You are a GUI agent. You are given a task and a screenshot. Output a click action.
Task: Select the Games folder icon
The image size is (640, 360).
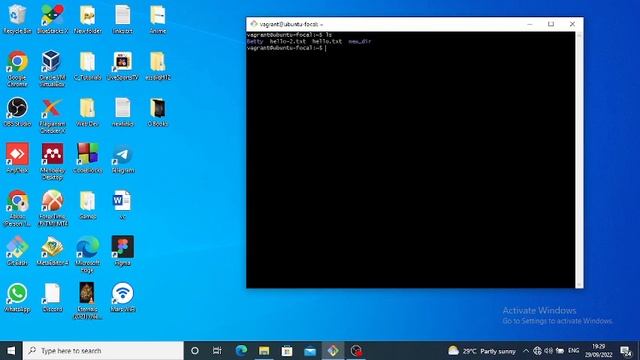pyautogui.click(x=87, y=205)
